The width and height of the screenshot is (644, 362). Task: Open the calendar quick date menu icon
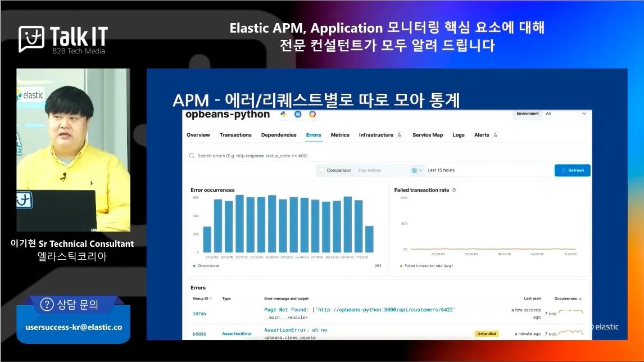tap(416, 170)
